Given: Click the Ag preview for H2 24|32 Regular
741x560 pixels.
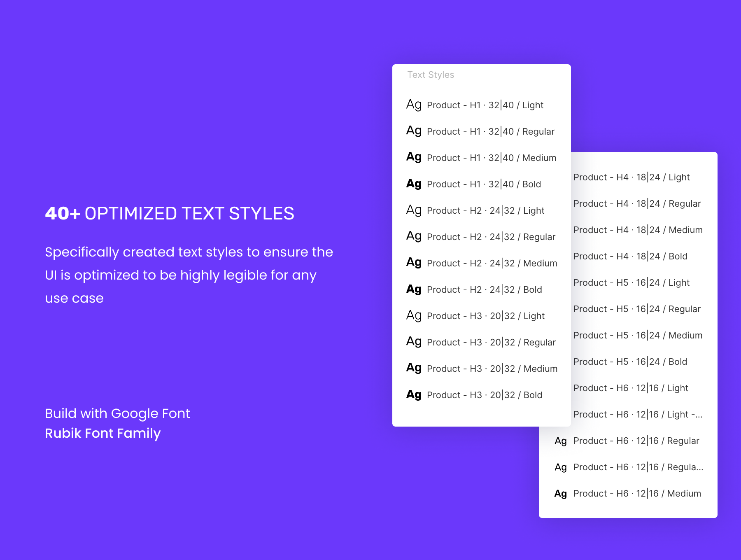Looking at the screenshot, I should (414, 236).
